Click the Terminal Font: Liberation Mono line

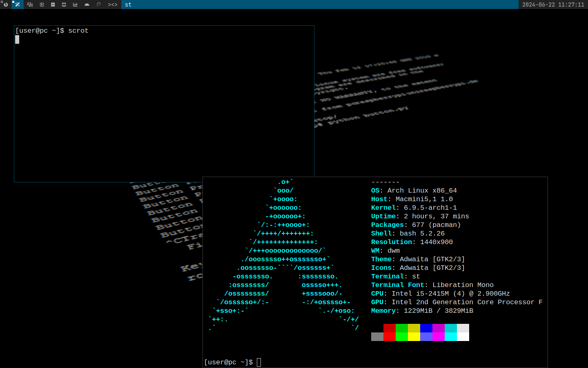click(432, 285)
